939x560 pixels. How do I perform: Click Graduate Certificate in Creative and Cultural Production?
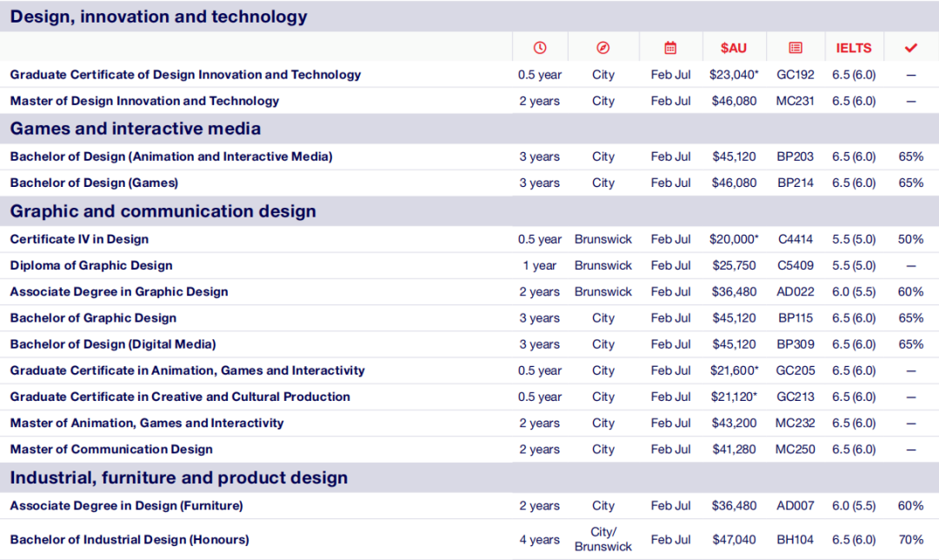[180, 397]
